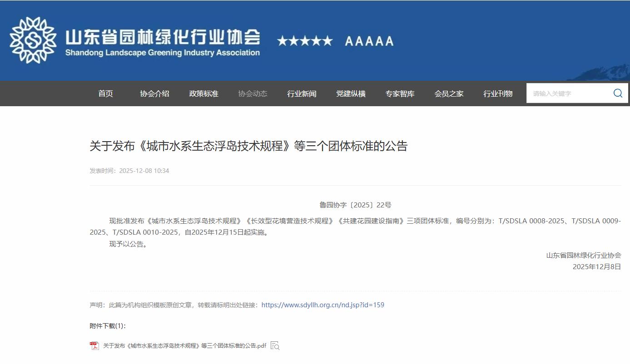Click the association flower logo emblem

pyautogui.click(x=33, y=40)
